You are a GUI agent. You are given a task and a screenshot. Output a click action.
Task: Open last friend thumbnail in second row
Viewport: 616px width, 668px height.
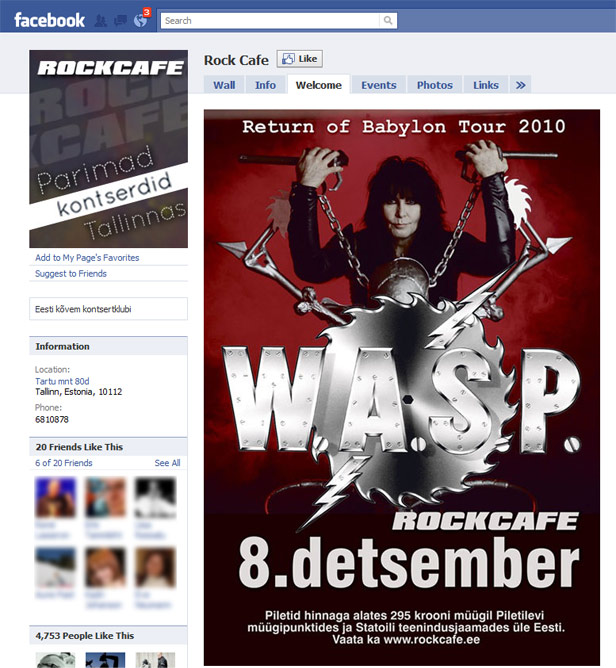click(x=155, y=568)
